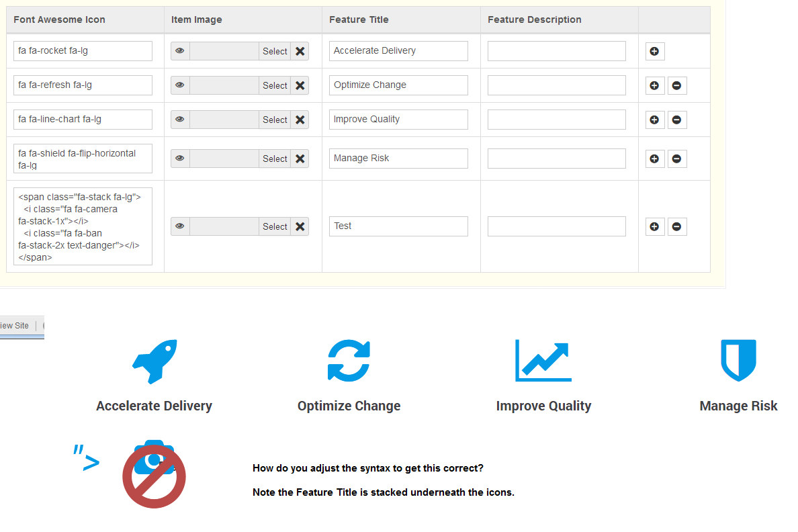The image size is (798, 532).
Task: Click the Feature Title field containing Test
Action: pyautogui.click(x=398, y=226)
